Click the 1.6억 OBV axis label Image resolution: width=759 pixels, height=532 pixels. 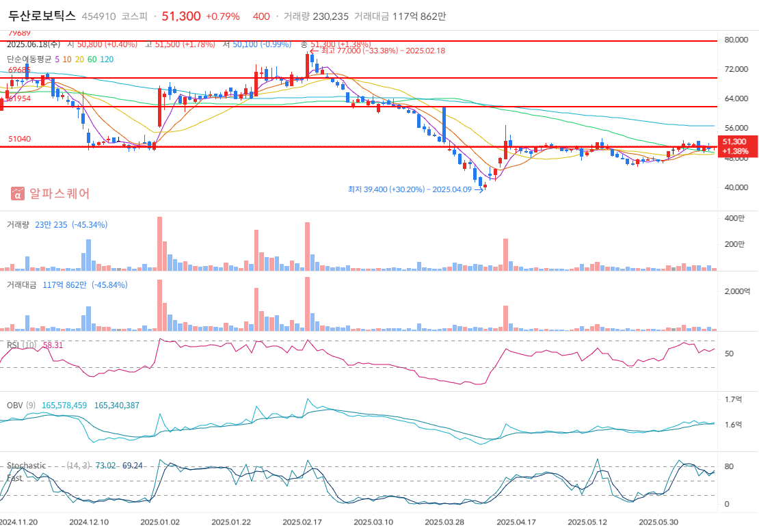tap(733, 425)
